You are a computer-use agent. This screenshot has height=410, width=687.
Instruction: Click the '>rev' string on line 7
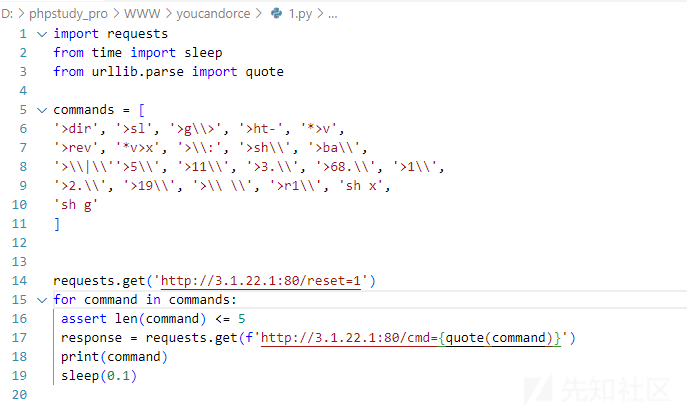click(x=76, y=148)
